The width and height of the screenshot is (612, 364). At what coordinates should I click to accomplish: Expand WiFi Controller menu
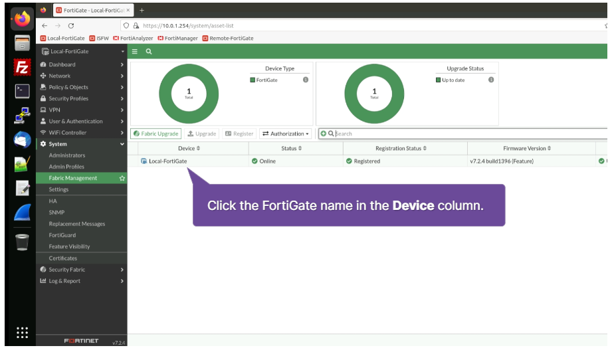point(82,133)
